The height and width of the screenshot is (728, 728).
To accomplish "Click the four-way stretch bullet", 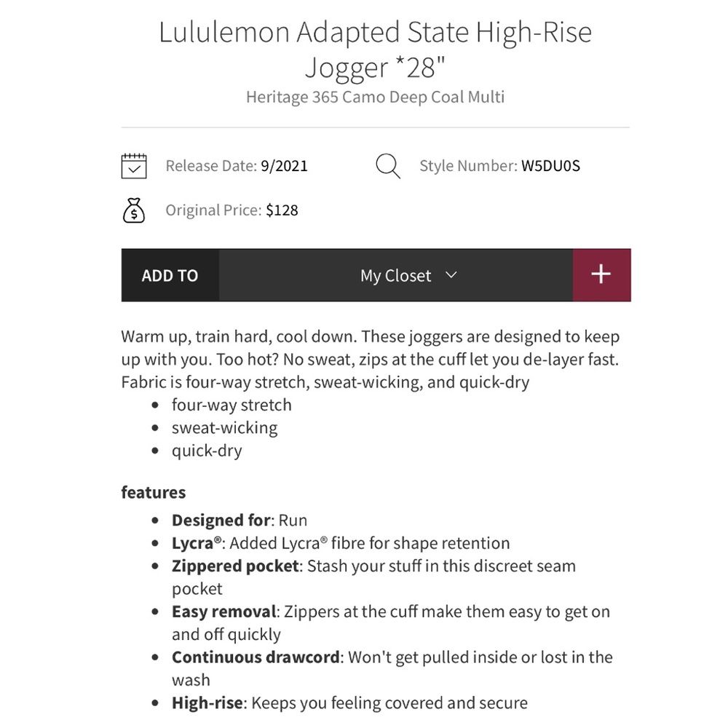I will (232, 405).
